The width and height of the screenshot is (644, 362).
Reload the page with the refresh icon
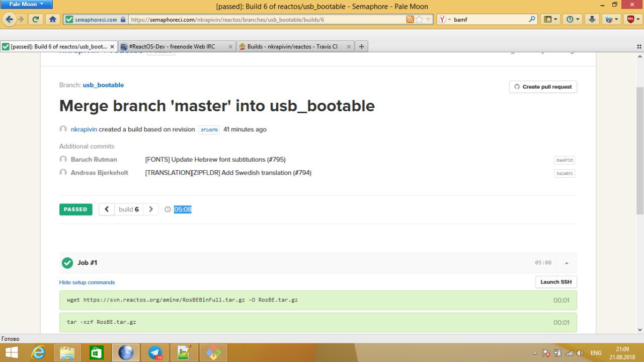tap(35, 20)
